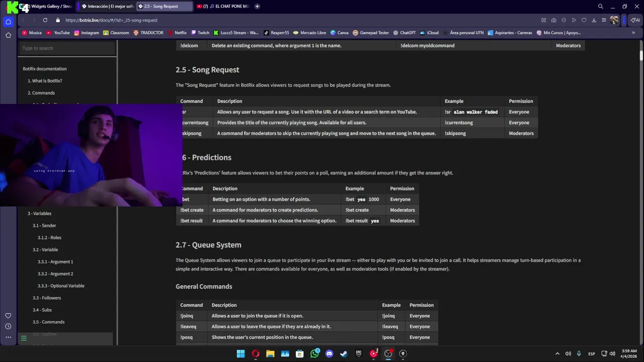Show hidden system tray icons chevron
644x362 pixels.
(557, 353)
